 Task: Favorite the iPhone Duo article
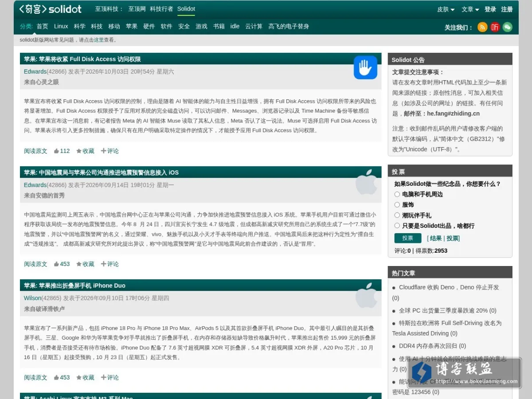click(85, 377)
